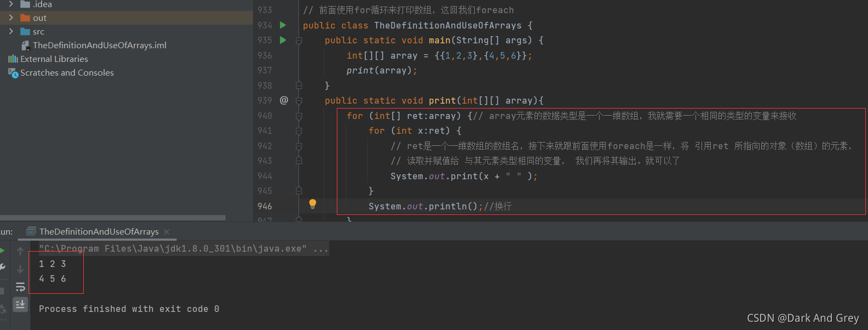Click the foreach comment on line 933

(409, 10)
